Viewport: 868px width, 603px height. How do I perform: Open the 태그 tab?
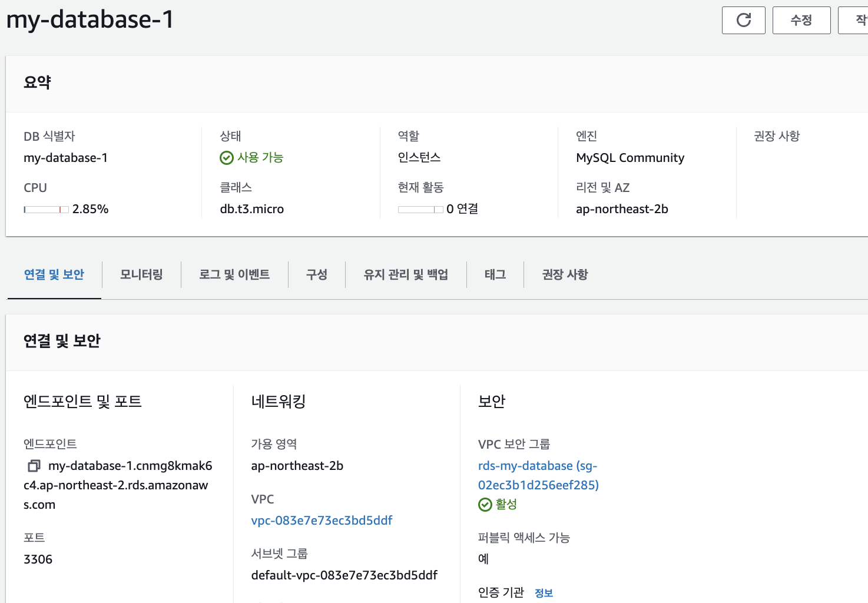point(495,274)
